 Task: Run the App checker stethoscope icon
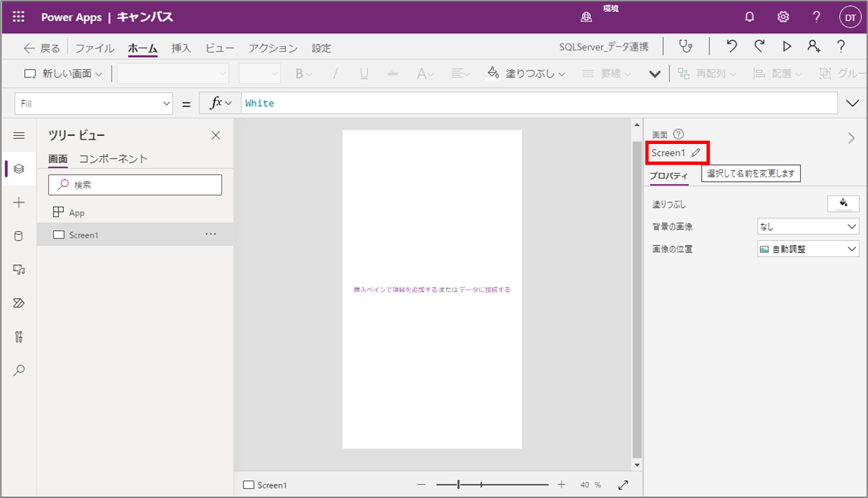686,46
